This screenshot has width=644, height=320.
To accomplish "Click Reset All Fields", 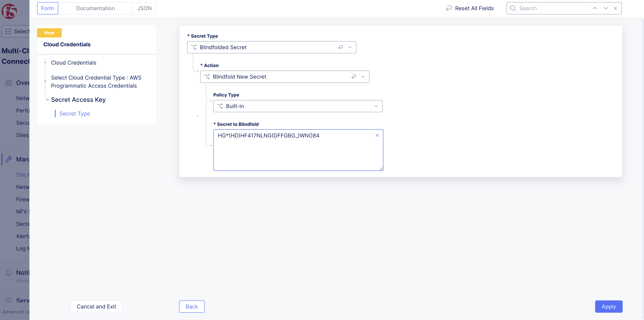I will pyautogui.click(x=470, y=8).
